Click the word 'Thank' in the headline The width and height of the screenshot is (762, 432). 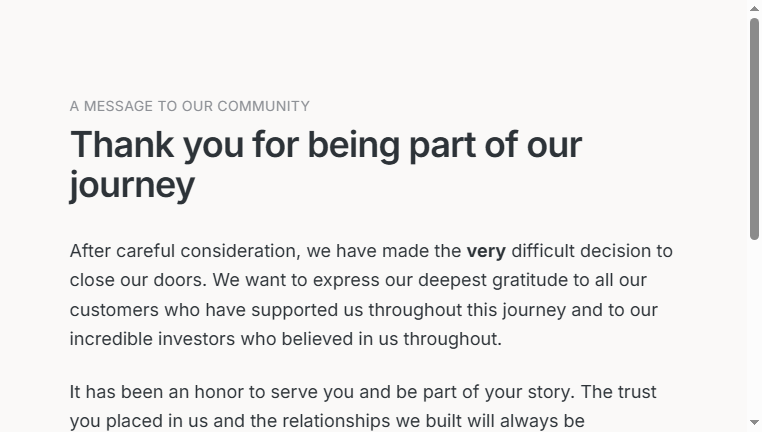pos(122,145)
